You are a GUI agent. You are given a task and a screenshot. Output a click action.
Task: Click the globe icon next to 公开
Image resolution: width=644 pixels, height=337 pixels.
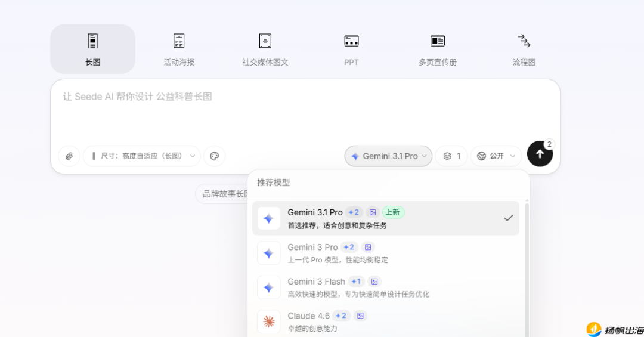tap(481, 156)
